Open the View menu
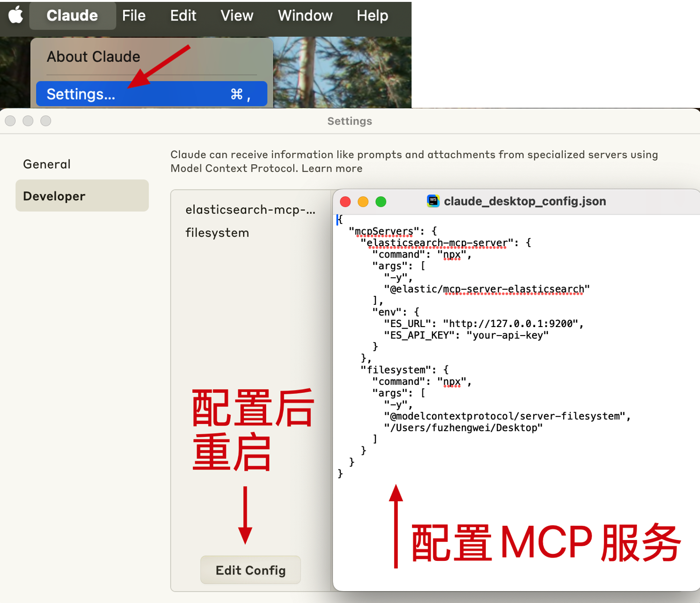Screen dimensions: 700x603 tap(237, 16)
